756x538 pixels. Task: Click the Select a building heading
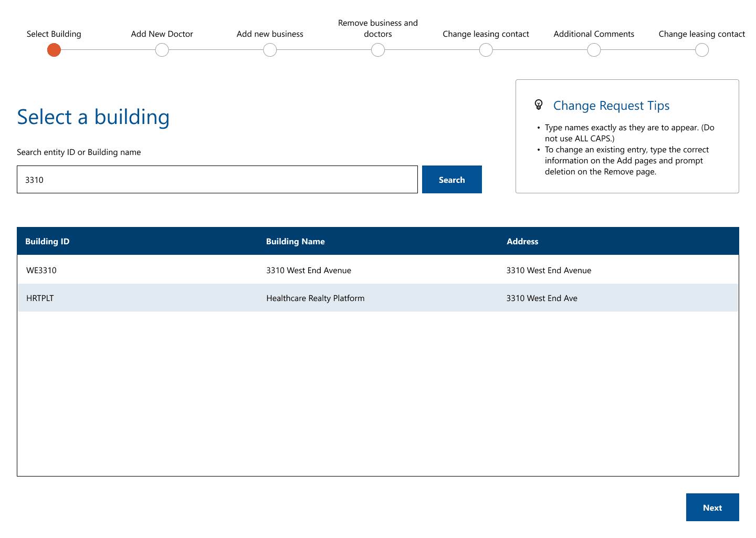(93, 117)
